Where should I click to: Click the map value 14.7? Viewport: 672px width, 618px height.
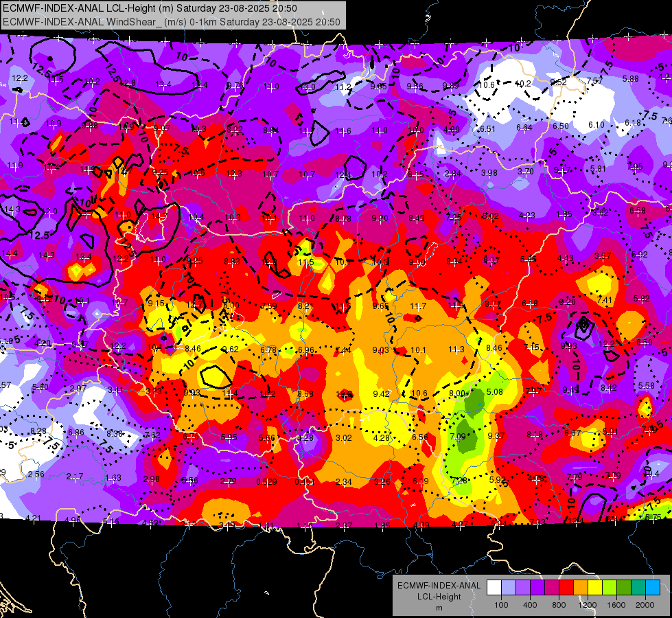coord(159,216)
